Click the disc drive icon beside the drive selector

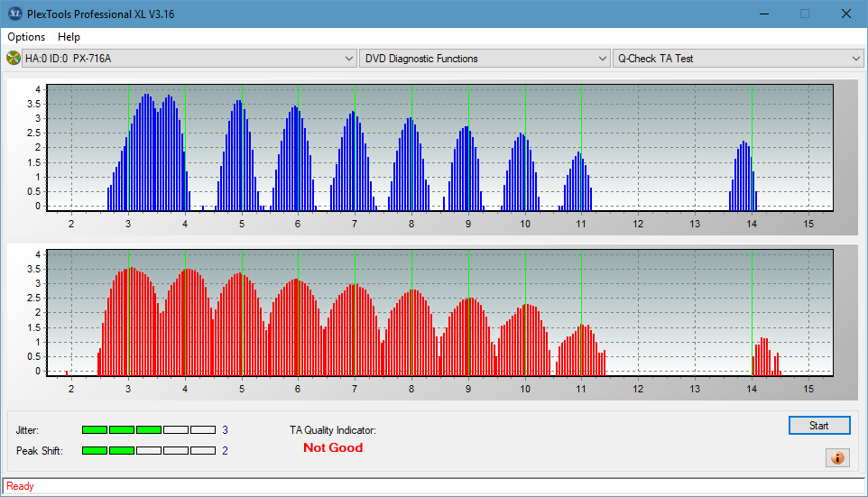click(x=13, y=58)
